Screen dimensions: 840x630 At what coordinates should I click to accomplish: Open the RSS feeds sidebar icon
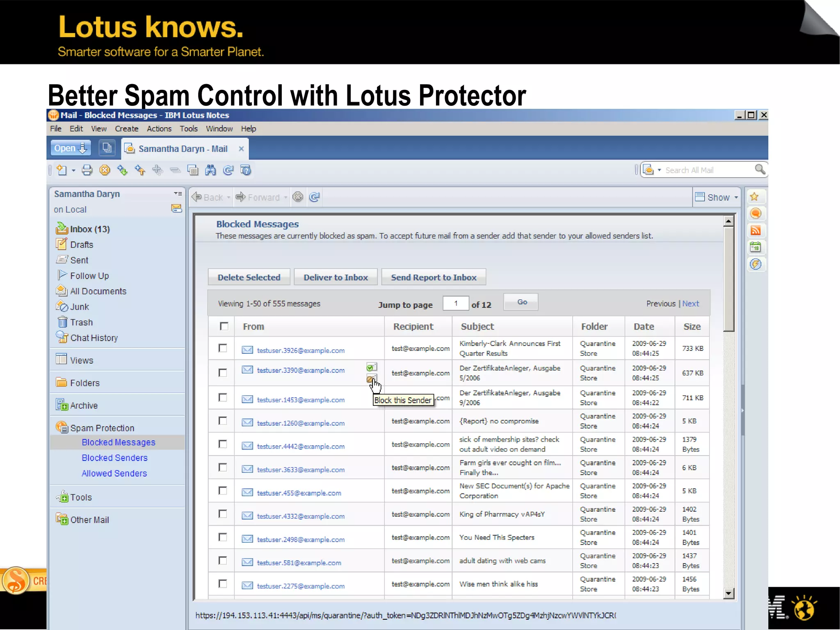tap(756, 230)
